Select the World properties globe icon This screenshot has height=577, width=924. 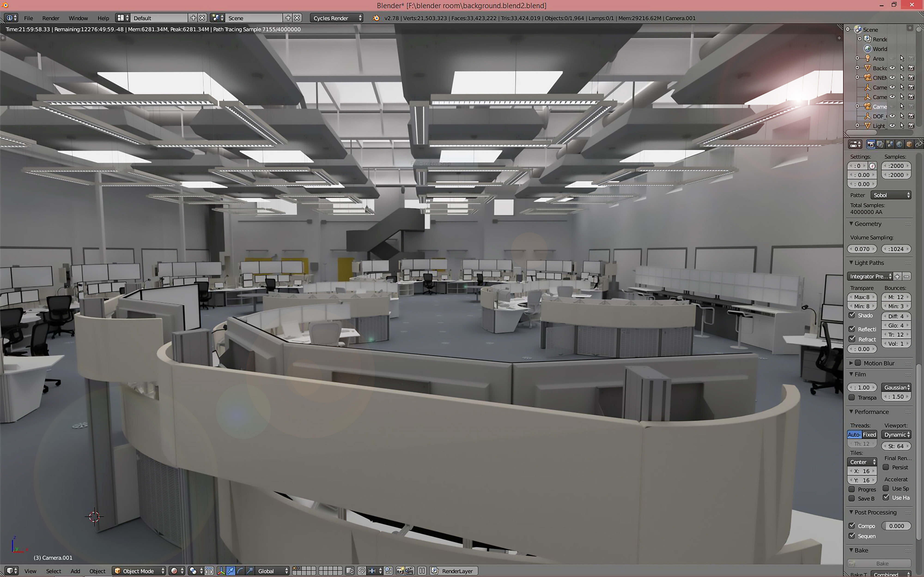pos(900,144)
